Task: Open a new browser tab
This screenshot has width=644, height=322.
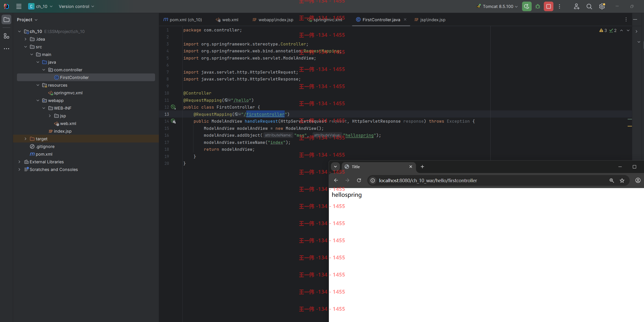Action: [x=422, y=167]
